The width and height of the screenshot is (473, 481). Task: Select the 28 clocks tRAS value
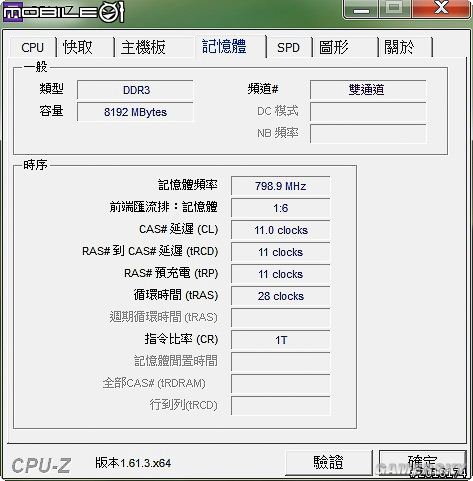click(281, 296)
